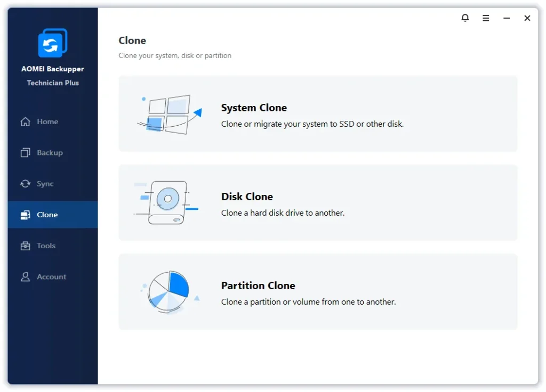Open the hamburger menu in title bar

486,18
